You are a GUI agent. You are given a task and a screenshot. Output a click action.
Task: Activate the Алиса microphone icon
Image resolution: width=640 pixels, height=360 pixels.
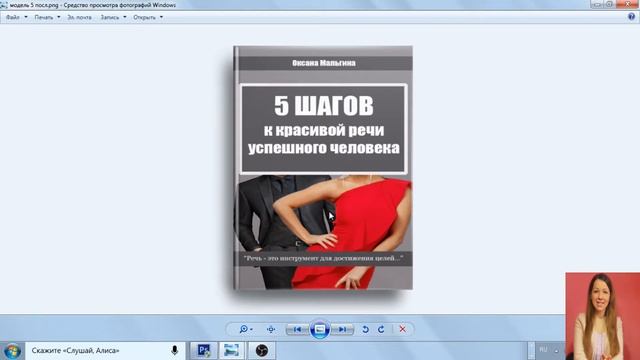[x=175, y=351]
